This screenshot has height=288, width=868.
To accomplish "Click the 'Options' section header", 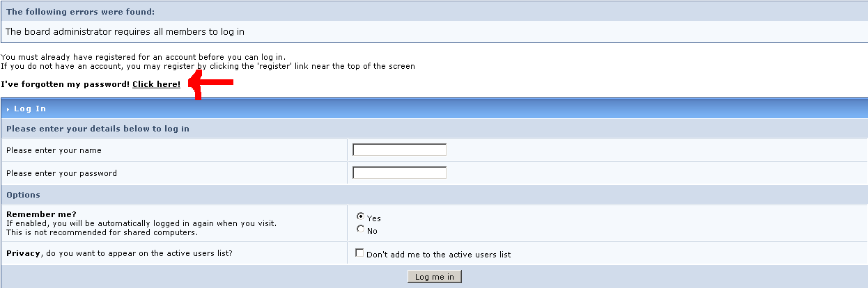I will coord(23,195).
